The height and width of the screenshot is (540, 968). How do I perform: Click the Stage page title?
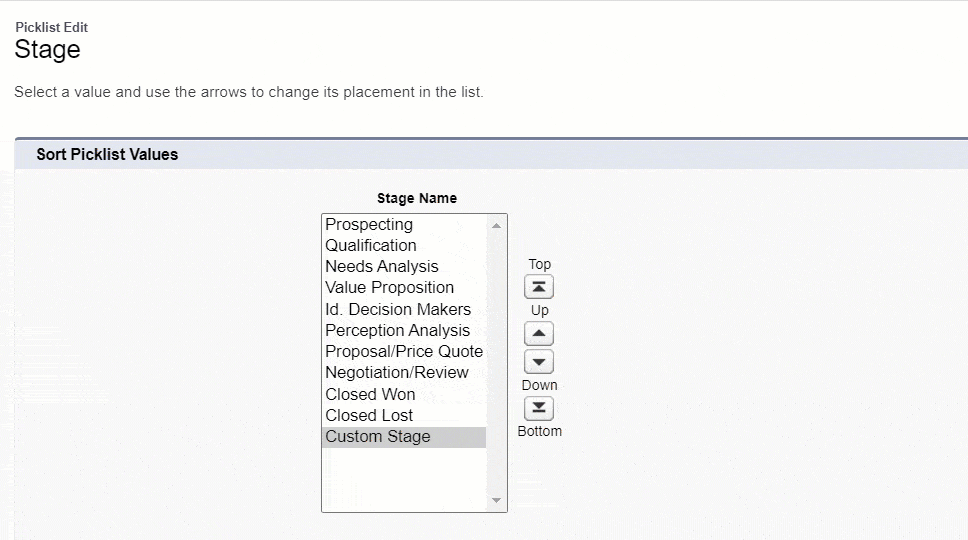tap(47, 50)
